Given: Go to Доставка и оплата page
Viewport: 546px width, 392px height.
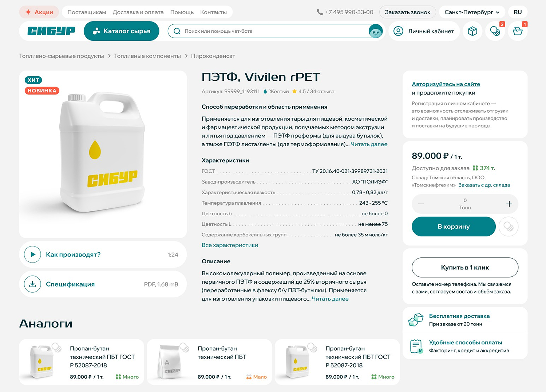Looking at the screenshot, I should 138,12.
